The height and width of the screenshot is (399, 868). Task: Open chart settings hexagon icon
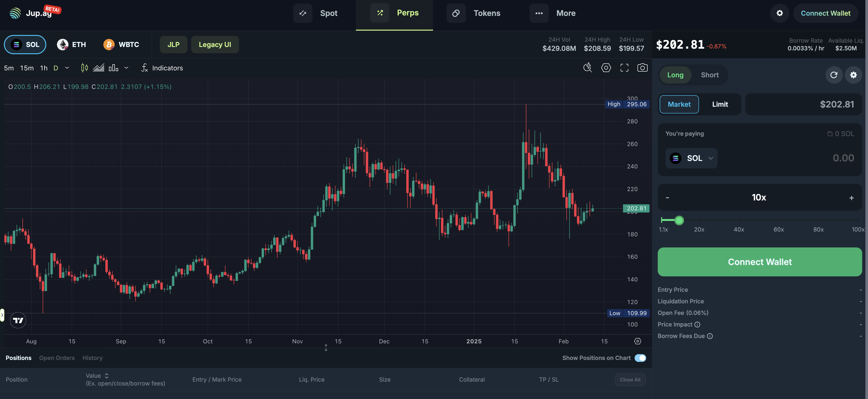[606, 68]
